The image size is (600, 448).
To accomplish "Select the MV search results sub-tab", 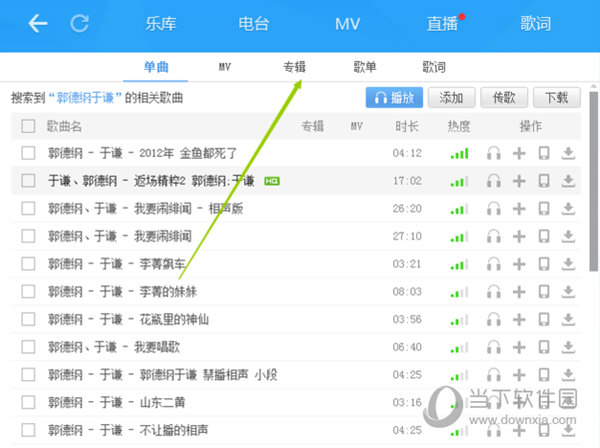I will (x=225, y=67).
